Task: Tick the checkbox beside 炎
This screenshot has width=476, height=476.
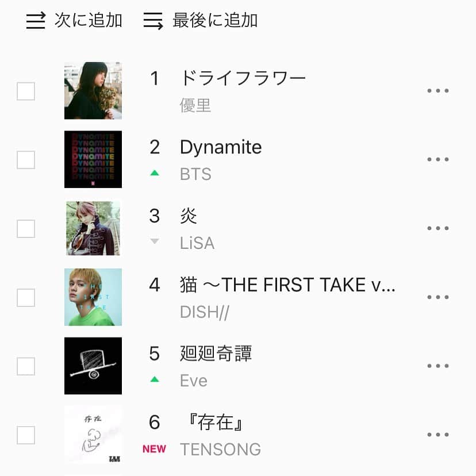Action: tap(26, 229)
